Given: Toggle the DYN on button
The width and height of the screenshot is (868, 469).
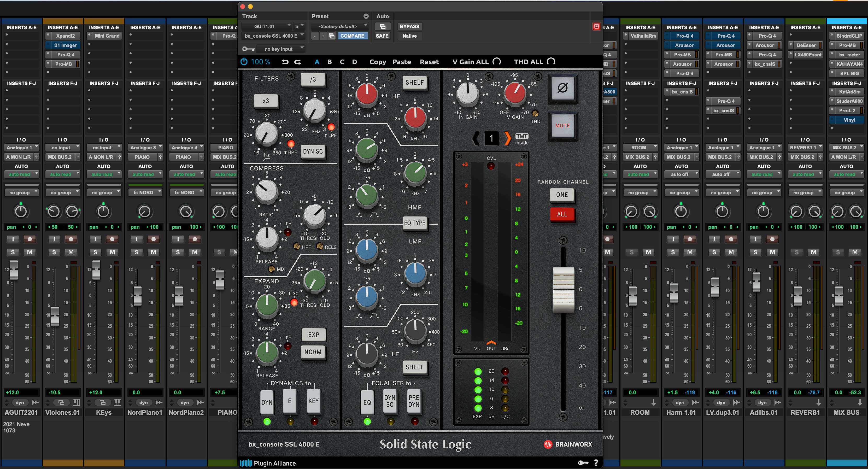Looking at the screenshot, I should (267, 402).
